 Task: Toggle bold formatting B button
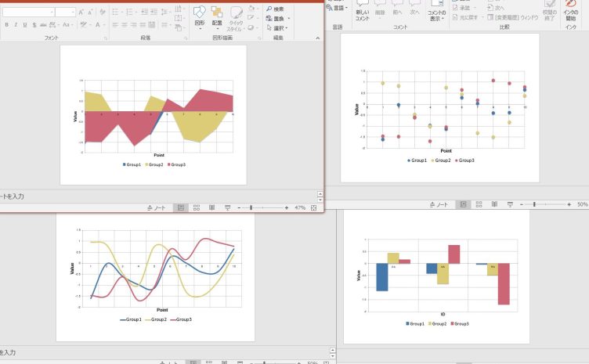(x=5, y=25)
